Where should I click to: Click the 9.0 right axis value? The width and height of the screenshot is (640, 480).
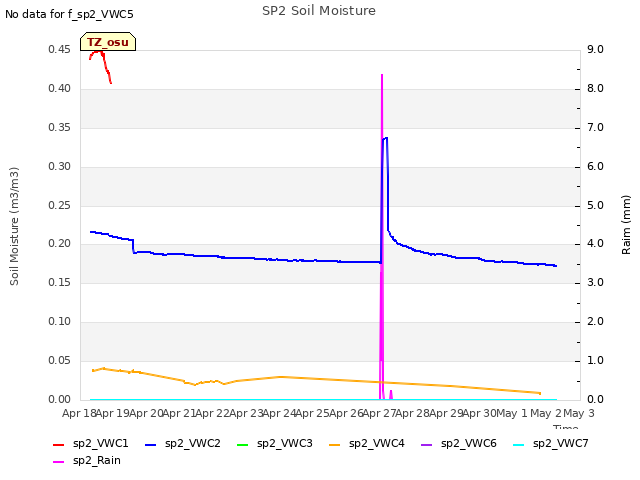click(596, 49)
